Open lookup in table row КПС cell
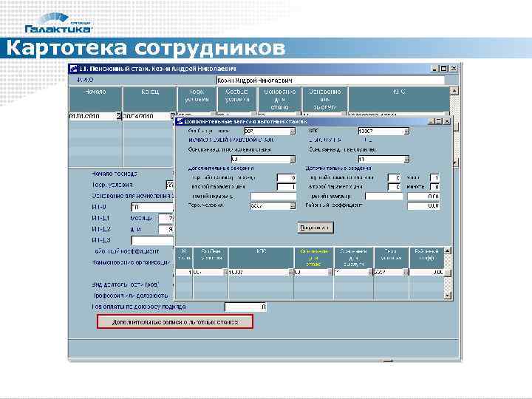The height and width of the screenshot is (399, 532). (x=290, y=272)
